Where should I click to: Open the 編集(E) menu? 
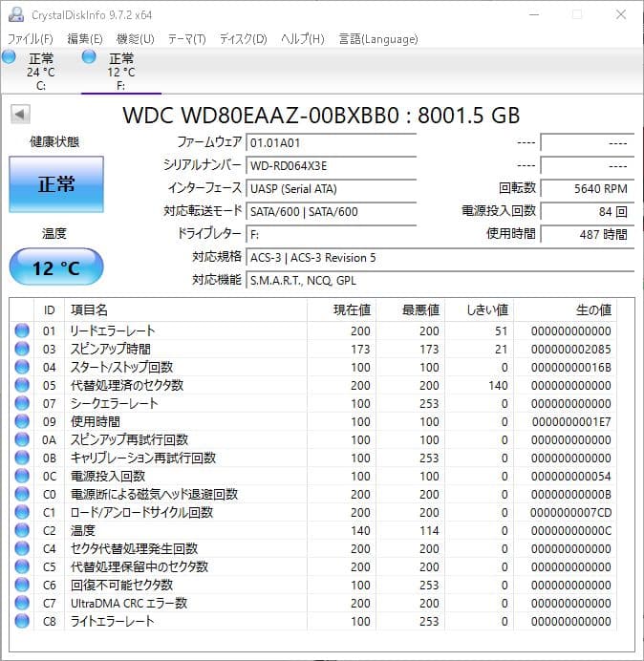click(x=85, y=39)
